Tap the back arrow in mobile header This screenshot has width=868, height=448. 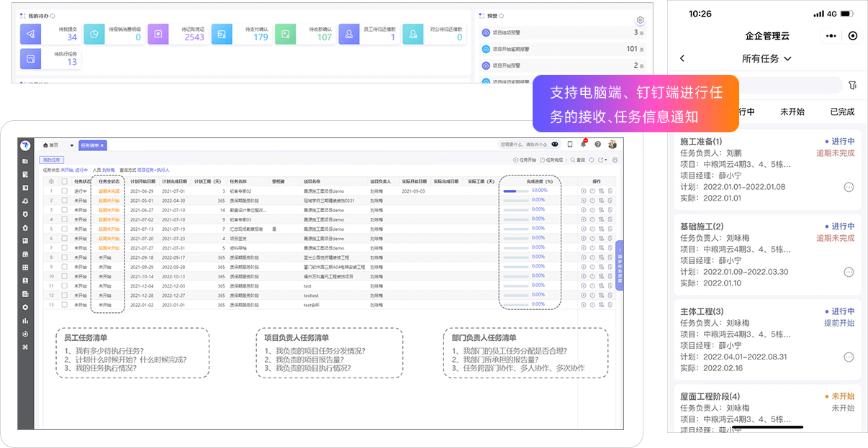[682, 59]
